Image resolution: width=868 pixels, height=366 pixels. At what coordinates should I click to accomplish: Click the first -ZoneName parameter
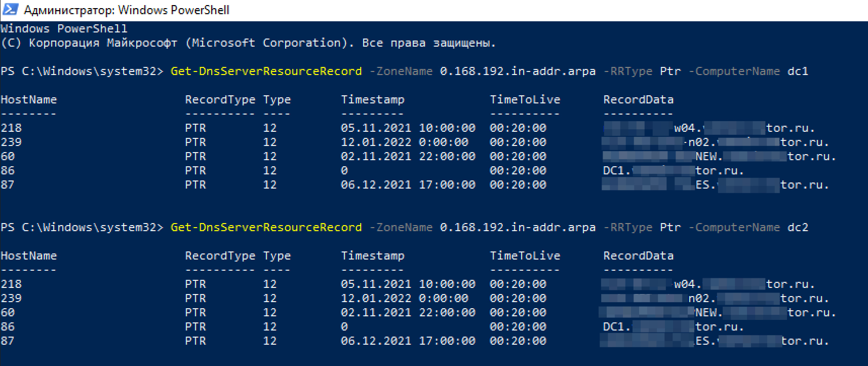click(x=401, y=71)
